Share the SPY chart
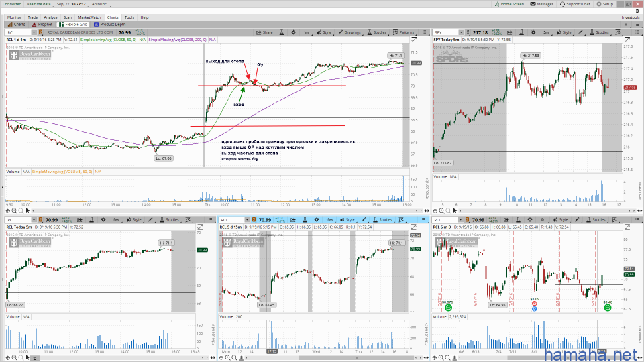 [510, 32]
